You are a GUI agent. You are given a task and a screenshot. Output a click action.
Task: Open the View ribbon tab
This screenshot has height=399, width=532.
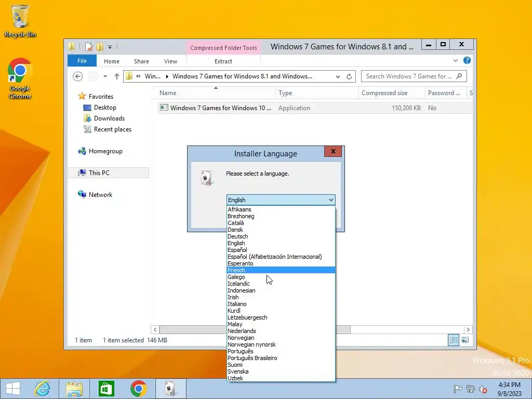pos(170,61)
